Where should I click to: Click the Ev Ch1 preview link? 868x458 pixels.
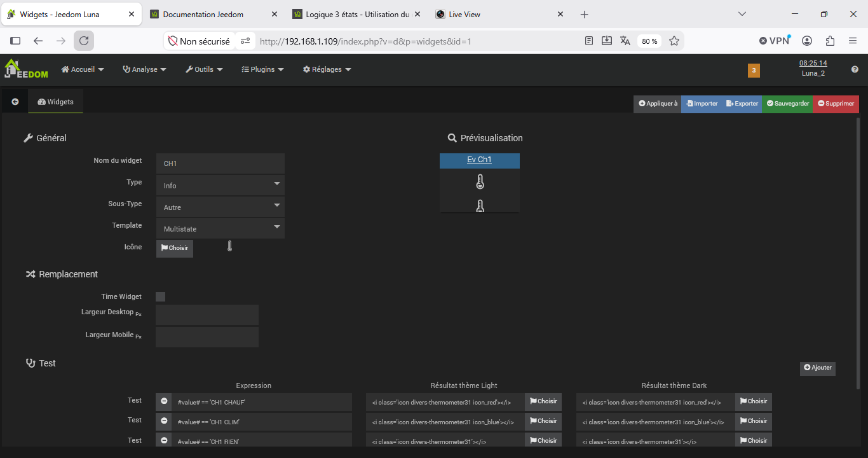(x=480, y=160)
